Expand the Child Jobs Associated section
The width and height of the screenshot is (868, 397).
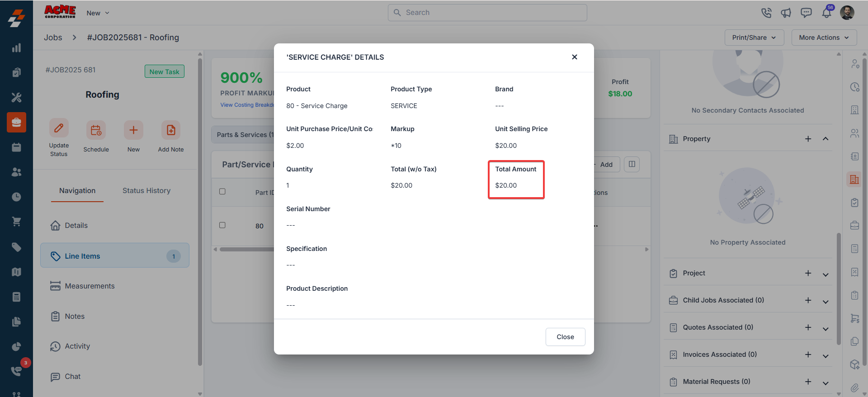point(826,302)
